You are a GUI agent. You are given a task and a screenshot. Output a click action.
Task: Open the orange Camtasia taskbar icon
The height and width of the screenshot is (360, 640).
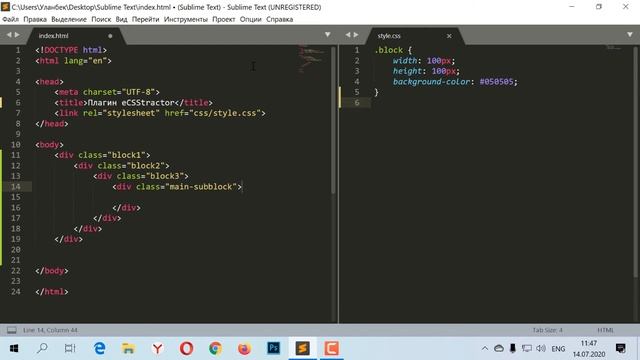[331, 348]
